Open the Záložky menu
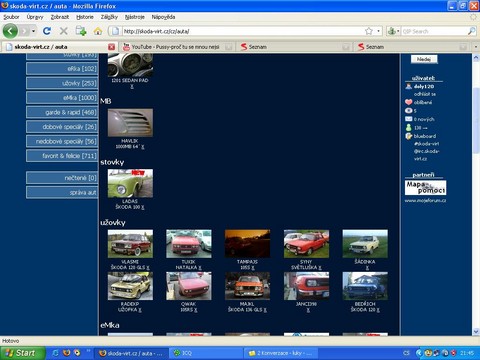The image size is (480, 360). pos(109,17)
